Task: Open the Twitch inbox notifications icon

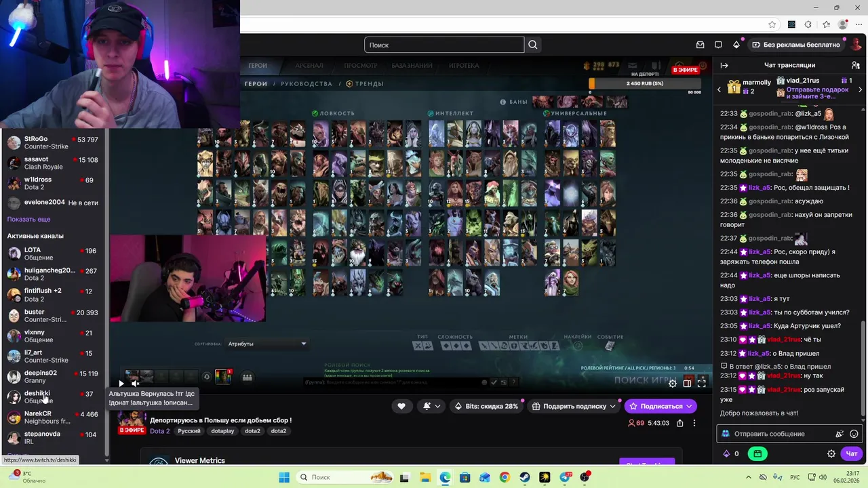Action: click(701, 45)
